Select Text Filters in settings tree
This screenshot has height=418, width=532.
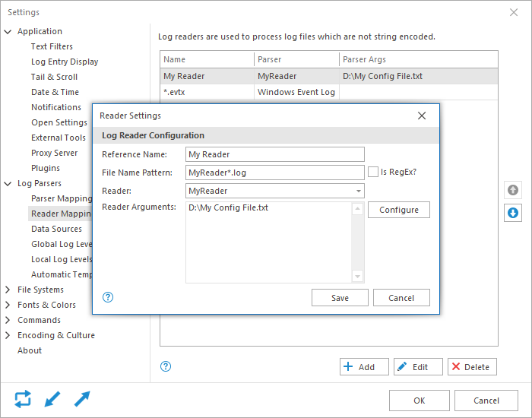click(52, 46)
